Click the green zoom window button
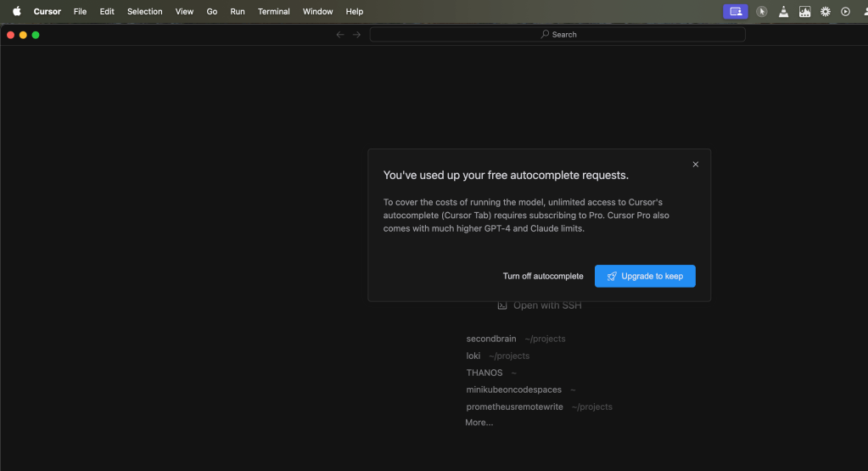868x471 pixels. click(36, 35)
